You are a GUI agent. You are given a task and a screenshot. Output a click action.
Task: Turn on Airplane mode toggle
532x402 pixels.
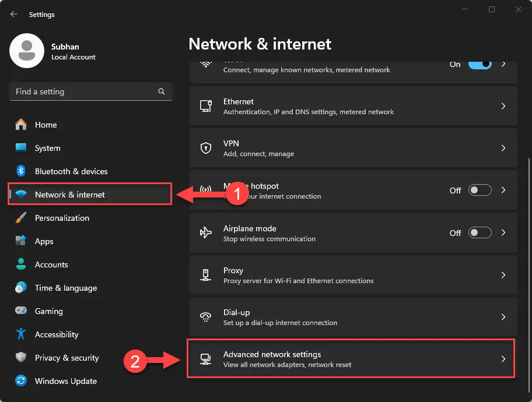click(x=480, y=233)
